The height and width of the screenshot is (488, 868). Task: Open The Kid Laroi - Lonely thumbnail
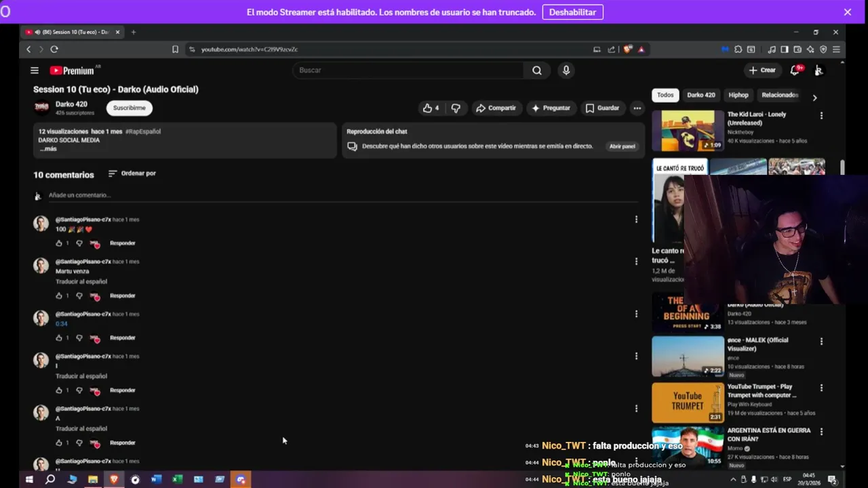(x=688, y=131)
